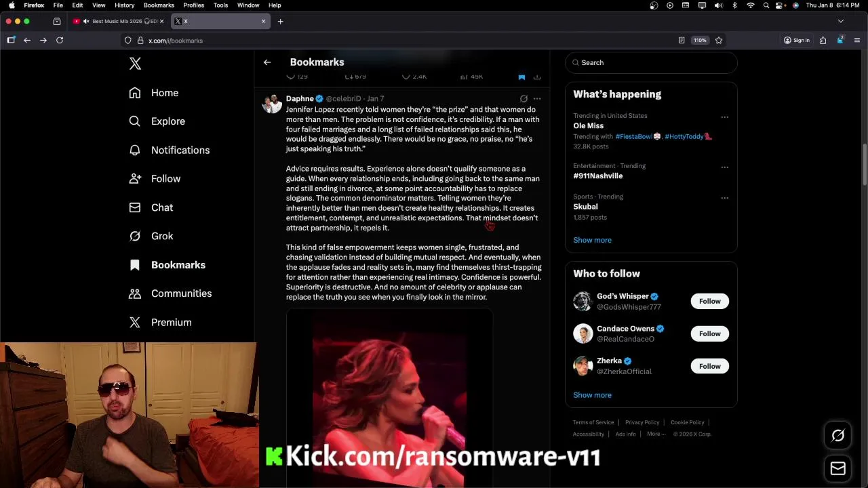The width and height of the screenshot is (868, 488).
Task: Open Accessibility footer link
Action: tap(589, 434)
